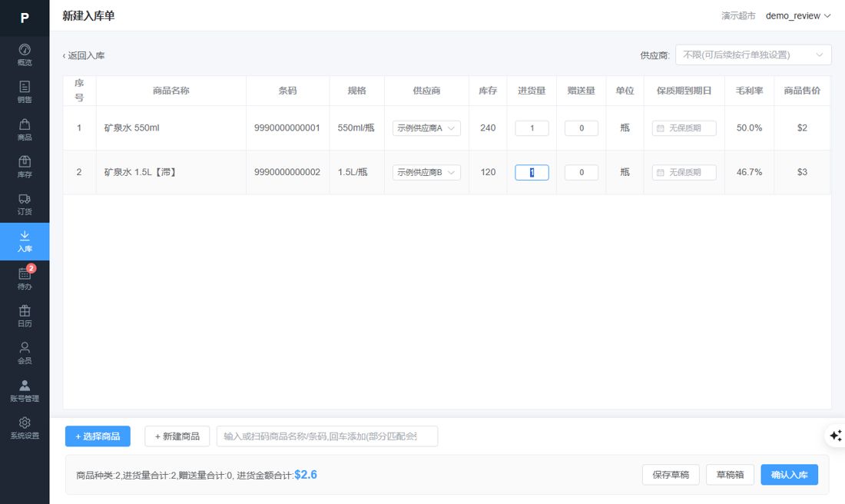Image resolution: width=845 pixels, height=504 pixels.
Task: Click sale price $2
Action: coord(802,128)
